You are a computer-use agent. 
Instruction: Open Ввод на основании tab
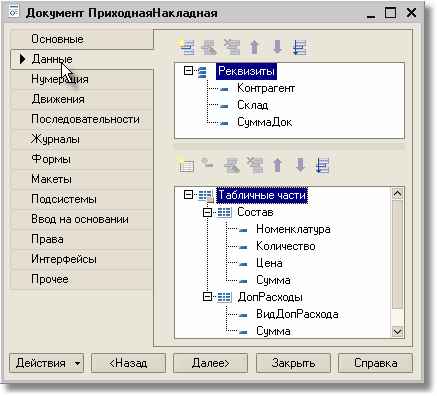pyautogui.click(x=82, y=219)
